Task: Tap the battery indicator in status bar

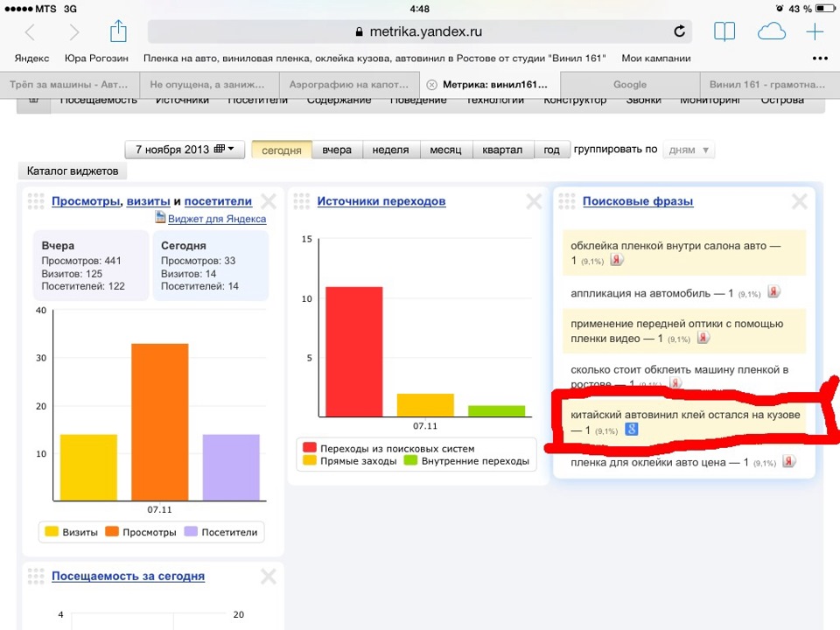Action: [x=824, y=9]
